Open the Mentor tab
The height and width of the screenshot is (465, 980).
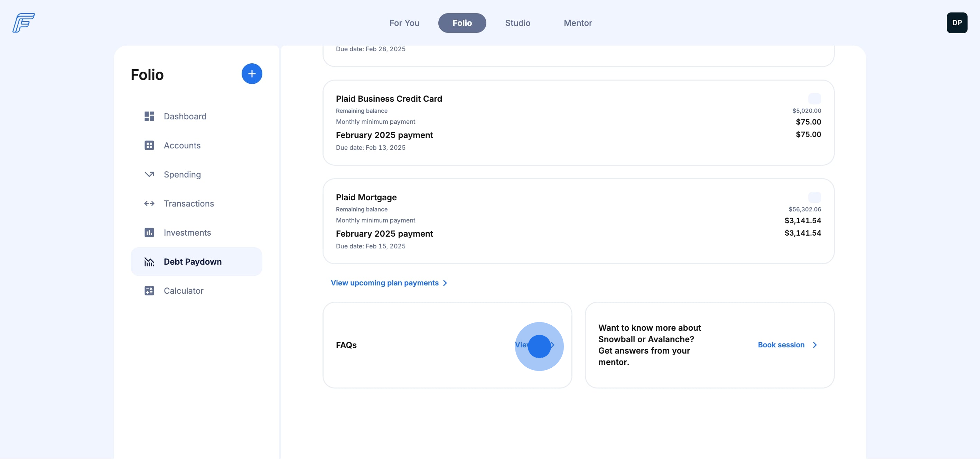tap(578, 23)
